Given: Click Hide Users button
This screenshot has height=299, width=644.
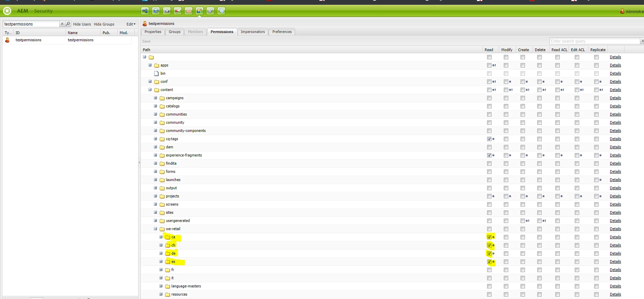Looking at the screenshot, I should click(82, 24).
